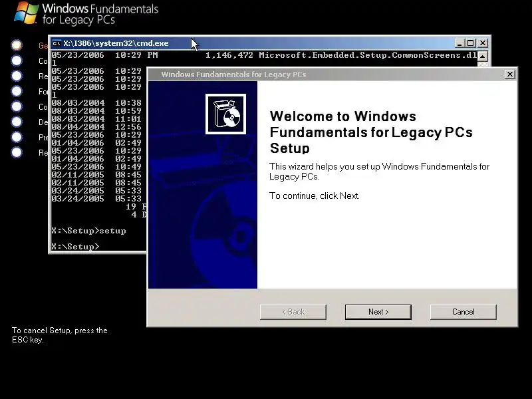Click the setup CD box icon
The image size is (532, 399).
coord(225,114)
